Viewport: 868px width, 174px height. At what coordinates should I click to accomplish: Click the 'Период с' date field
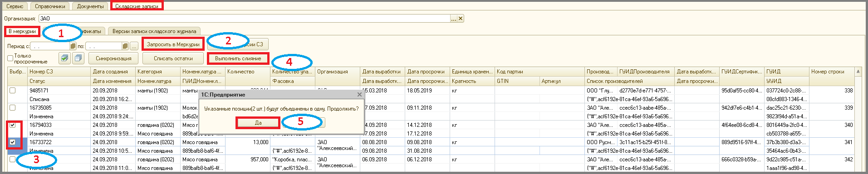[x=50, y=46]
